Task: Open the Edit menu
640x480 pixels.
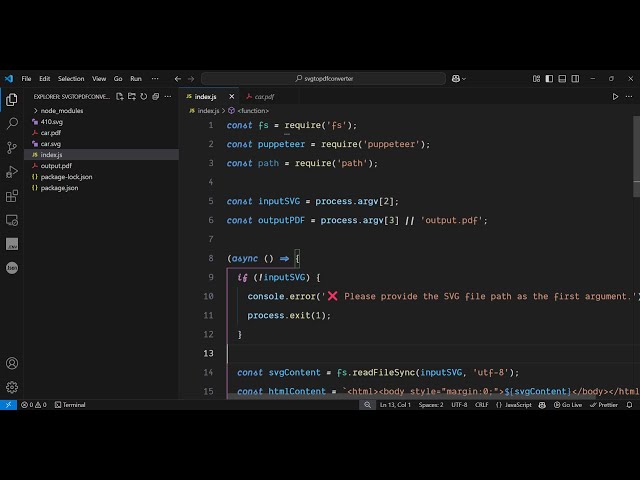Action: coord(44,79)
